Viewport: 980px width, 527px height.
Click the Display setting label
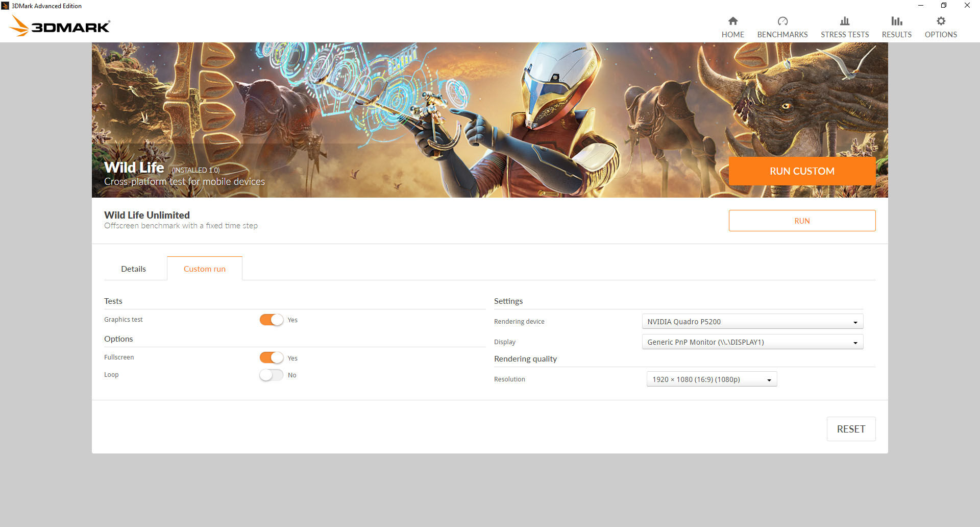click(505, 342)
